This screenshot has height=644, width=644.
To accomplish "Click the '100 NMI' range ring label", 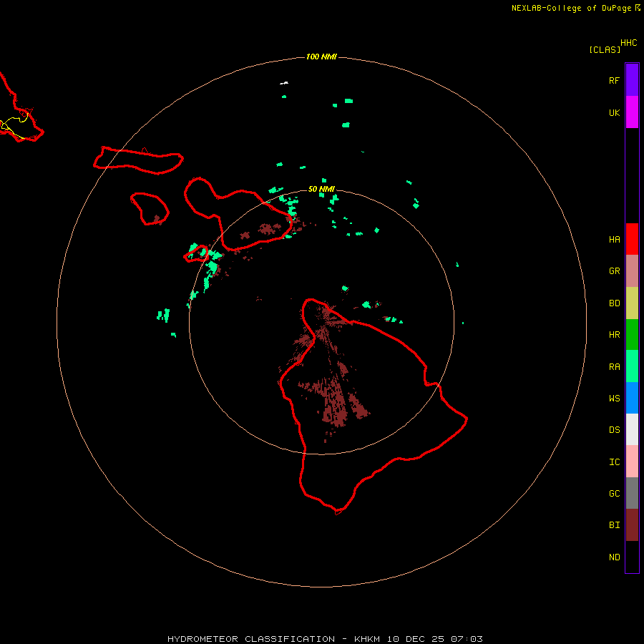I will (321, 57).
